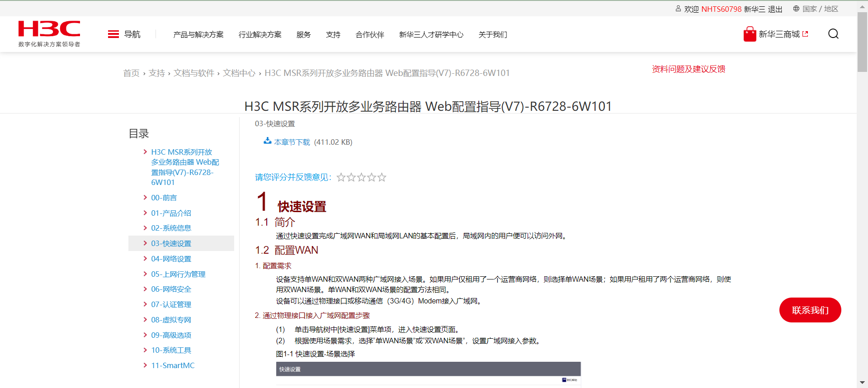Open 行业解决方案 menu
Image resolution: width=868 pixels, height=388 pixels.
pyautogui.click(x=260, y=35)
